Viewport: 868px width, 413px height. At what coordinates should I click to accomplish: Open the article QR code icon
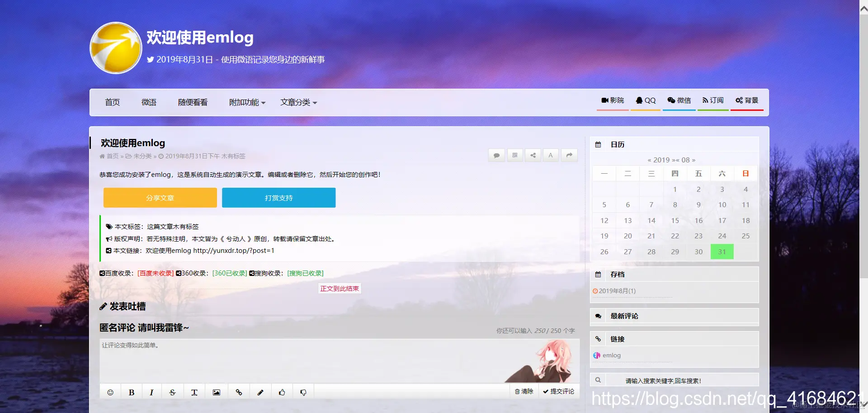(x=514, y=155)
